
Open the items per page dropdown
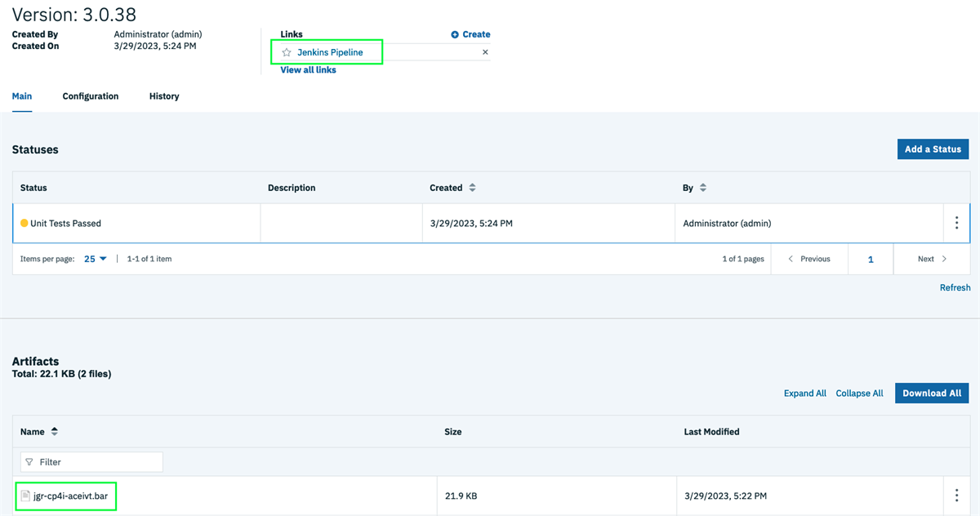pyautogui.click(x=93, y=258)
